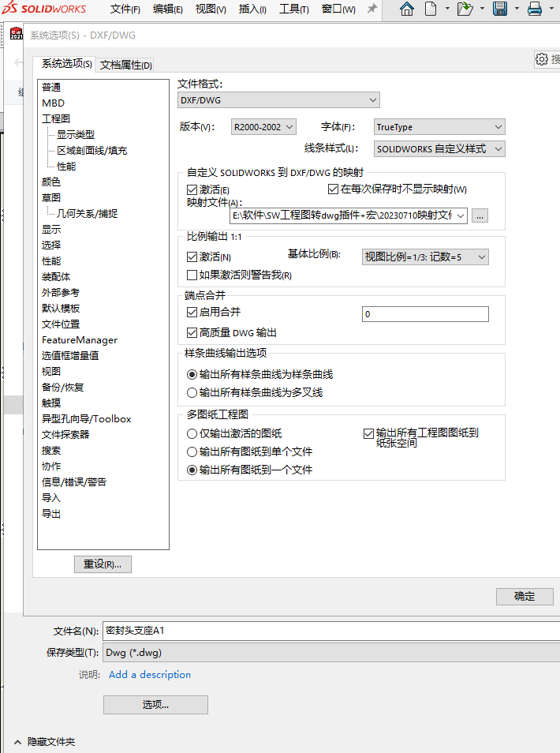This screenshot has width=560, height=753.
Task: Open the 文件(F) menu
Action: pos(125,9)
